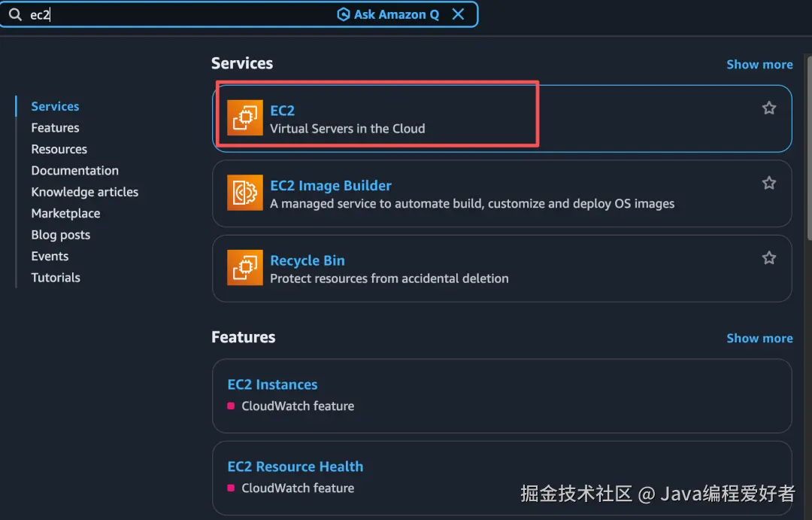
Task: Select Features in the left sidebar
Action: (55, 128)
